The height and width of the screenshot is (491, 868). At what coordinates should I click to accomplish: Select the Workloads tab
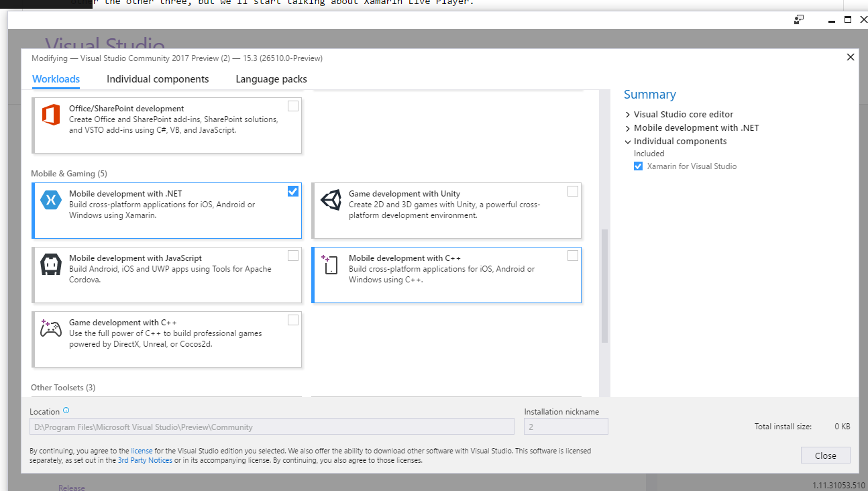coord(56,79)
